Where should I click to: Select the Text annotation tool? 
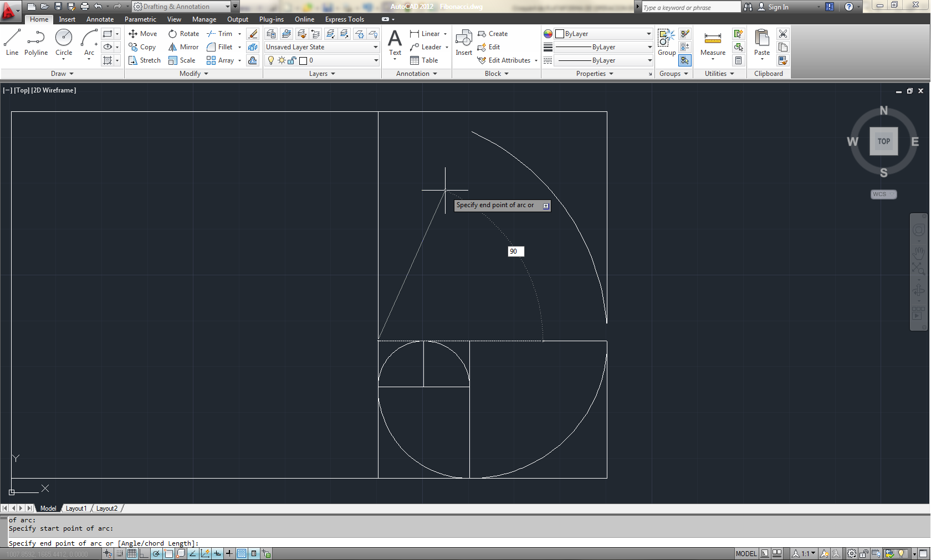[x=395, y=43]
